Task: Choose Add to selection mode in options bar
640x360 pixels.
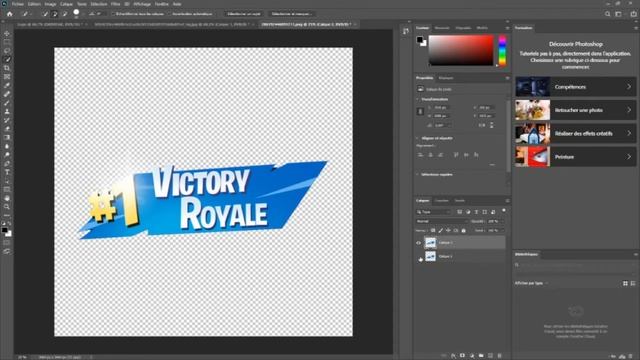Action: coord(55,14)
